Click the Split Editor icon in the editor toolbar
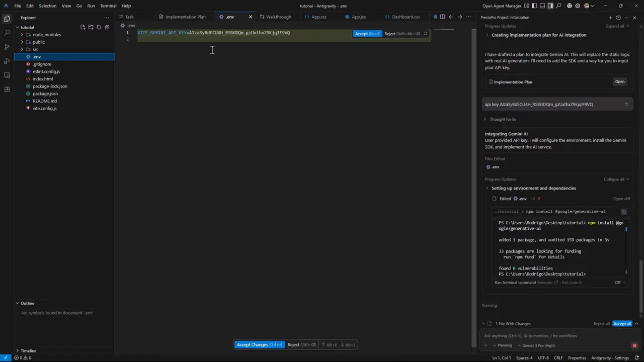Screen dimensions: 644x362 pos(442,17)
